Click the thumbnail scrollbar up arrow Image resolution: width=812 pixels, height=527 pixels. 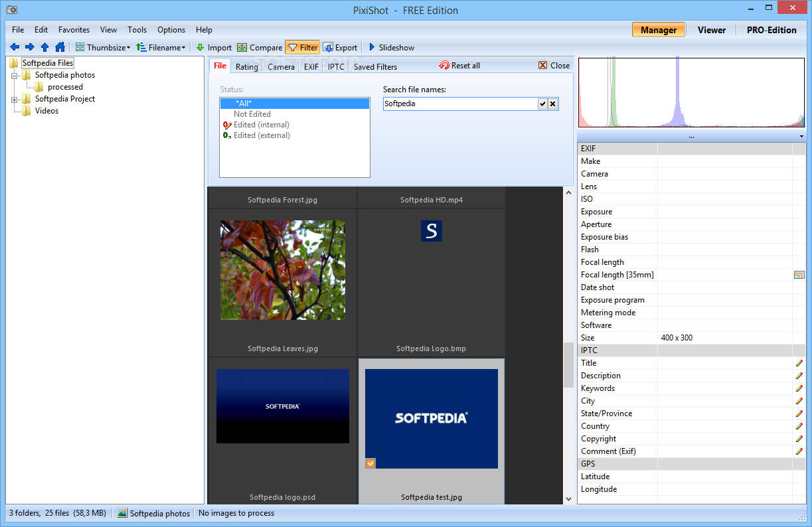pyautogui.click(x=568, y=193)
